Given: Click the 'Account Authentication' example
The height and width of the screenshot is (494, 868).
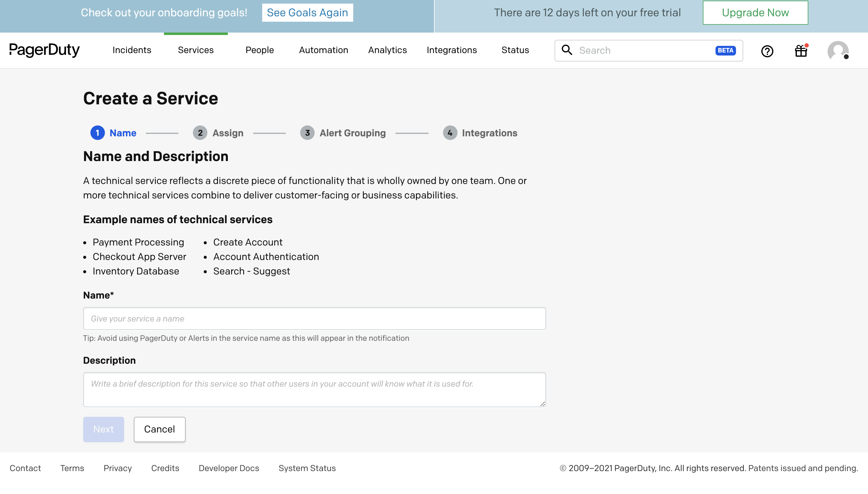Looking at the screenshot, I should pyautogui.click(x=266, y=257).
